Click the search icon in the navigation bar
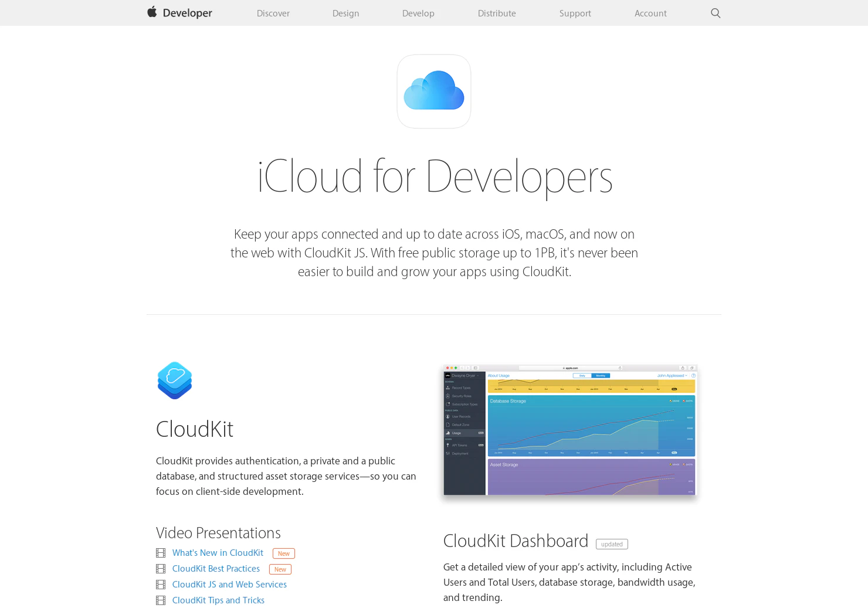The image size is (868, 608). [716, 13]
